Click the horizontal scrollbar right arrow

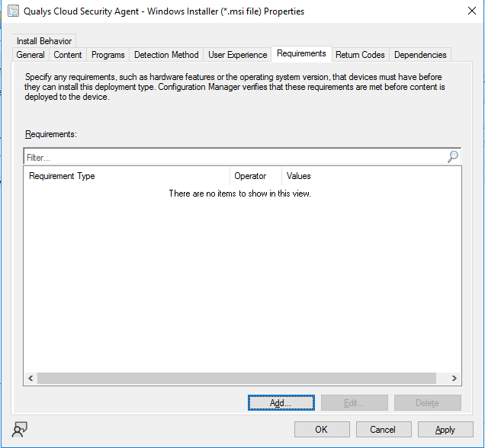(454, 378)
